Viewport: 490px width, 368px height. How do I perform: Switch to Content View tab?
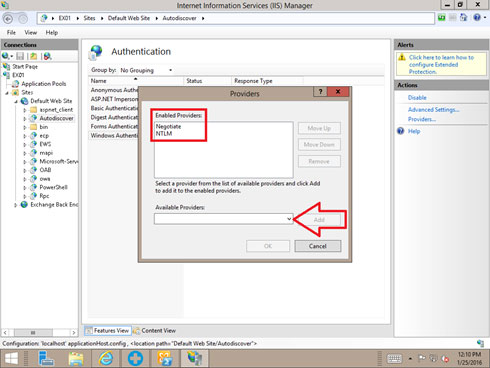click(154, 331)
